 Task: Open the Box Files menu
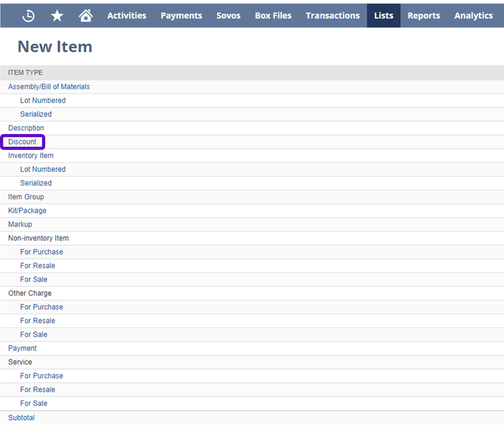click(x=273, y=16)
